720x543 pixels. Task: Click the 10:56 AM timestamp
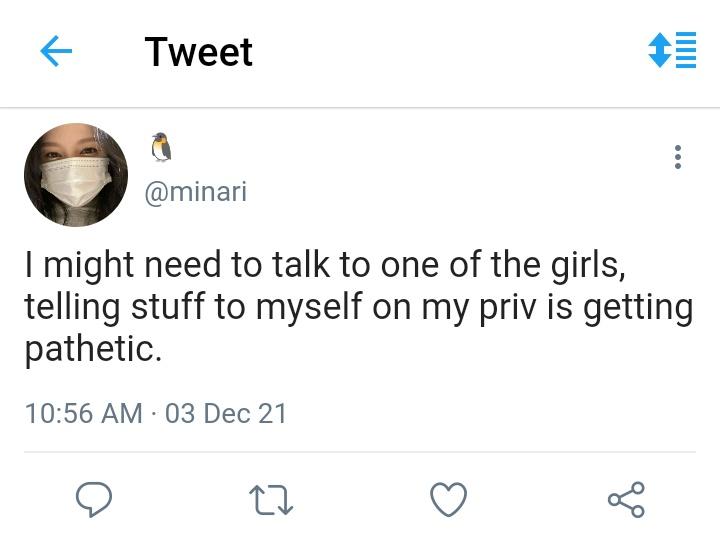coord(83,413)
